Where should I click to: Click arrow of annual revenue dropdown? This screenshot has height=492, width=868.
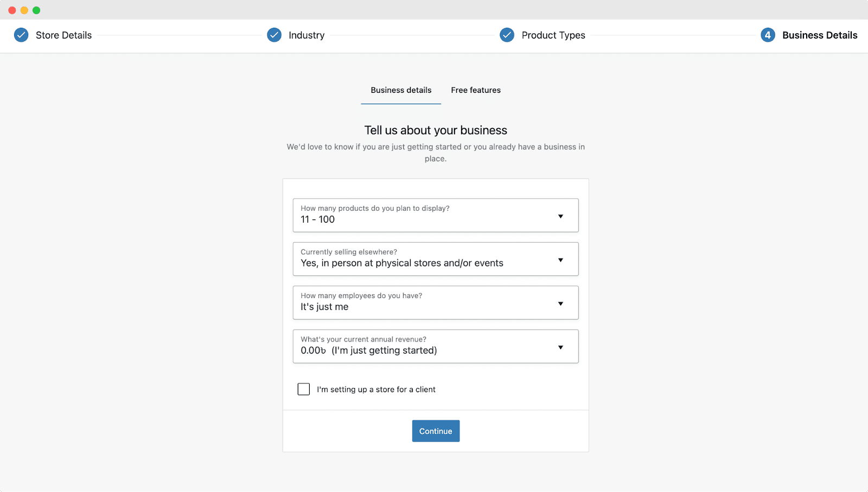click(x=560, y=348)
